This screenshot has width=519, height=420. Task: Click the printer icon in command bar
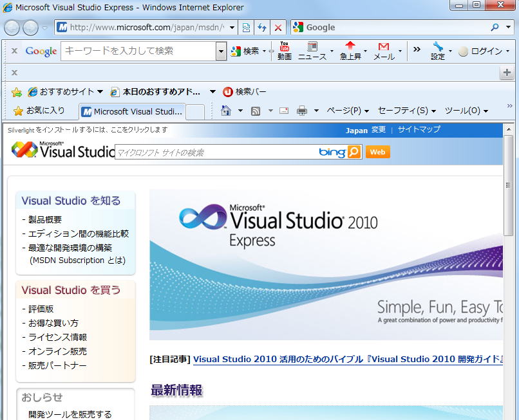301,111
